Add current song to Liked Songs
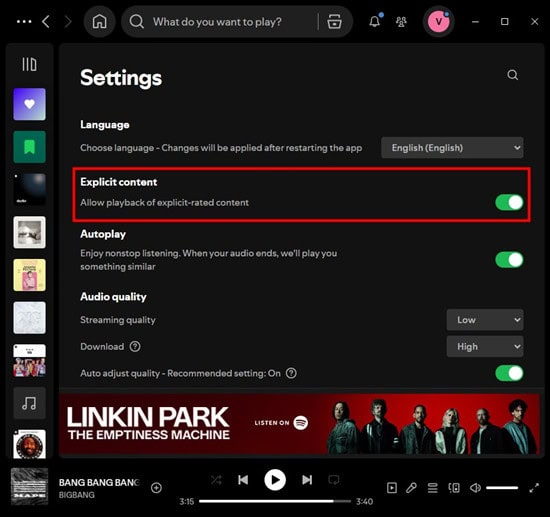Screen dimensions: 550x517 click(x=156, y=488)
